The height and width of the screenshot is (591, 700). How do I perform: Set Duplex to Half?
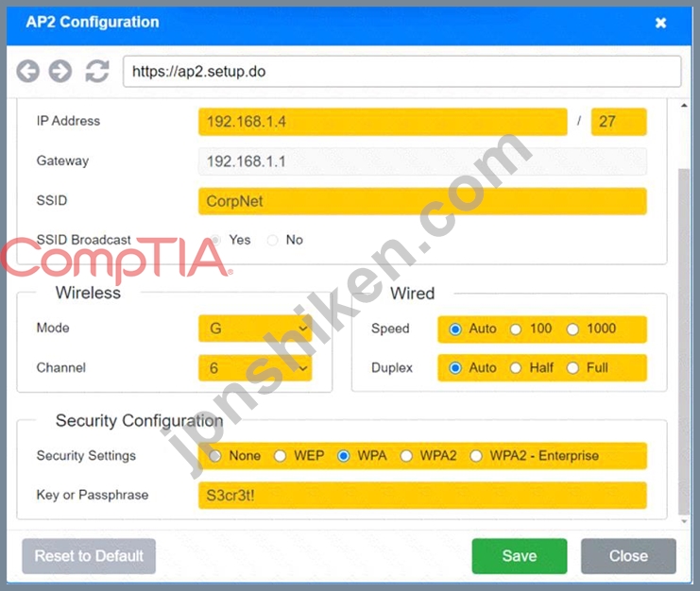(x=516, y=368)
